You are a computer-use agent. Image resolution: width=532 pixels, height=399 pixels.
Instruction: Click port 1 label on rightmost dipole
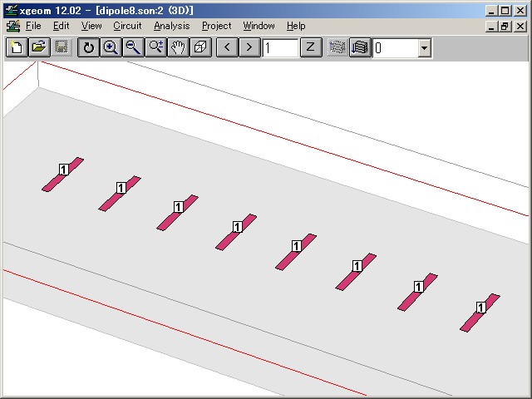(480, 308)
